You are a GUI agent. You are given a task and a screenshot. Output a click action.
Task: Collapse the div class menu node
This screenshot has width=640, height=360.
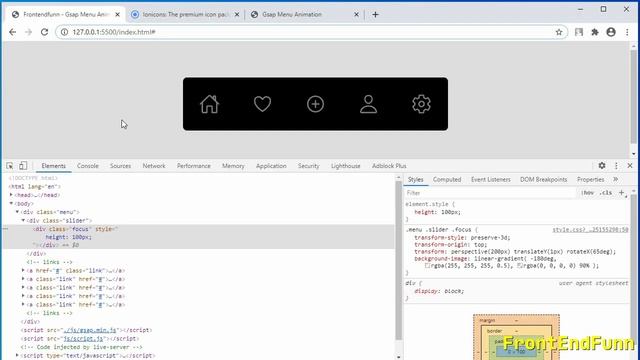click(18, 212)
